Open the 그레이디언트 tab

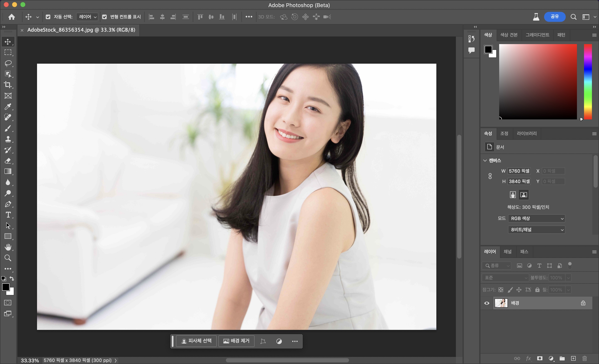(537, 35)
